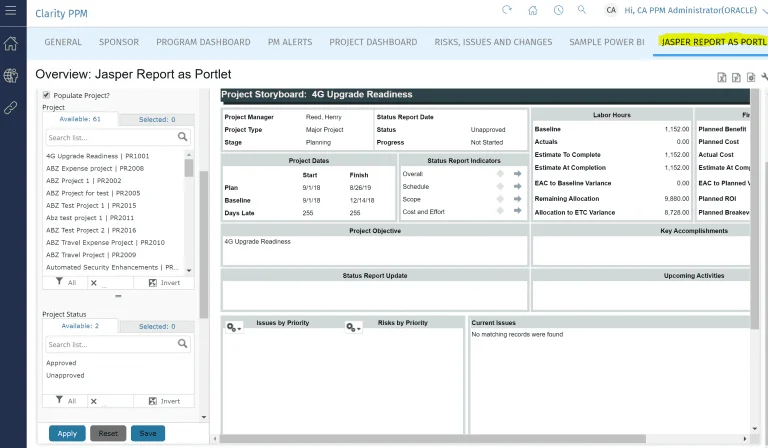Select 'ABZ Project 1 | PR2002'

click(84, 181)
